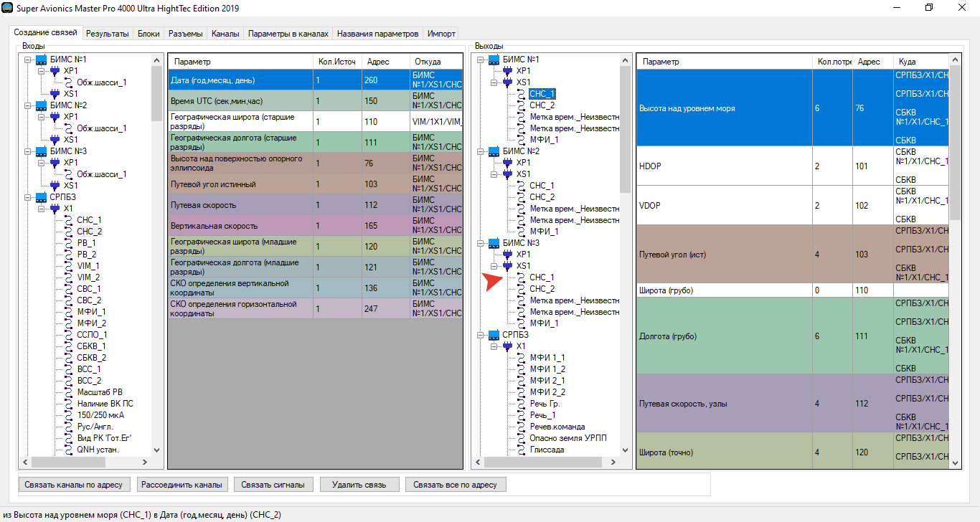This screenshot has height=522, width=980.
Task: Click the Связать сигналы button
Action: [273, 485]
